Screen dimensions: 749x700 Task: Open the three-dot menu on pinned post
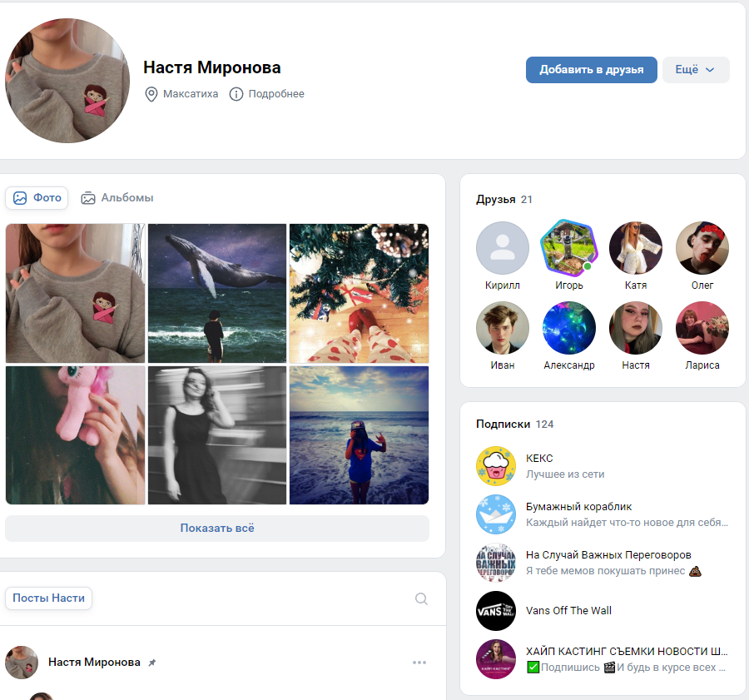[419, 663]
